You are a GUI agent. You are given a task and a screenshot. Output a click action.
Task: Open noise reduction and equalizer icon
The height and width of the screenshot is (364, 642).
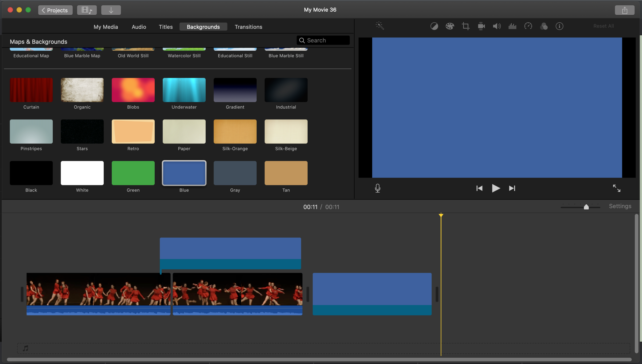[512, 26]
